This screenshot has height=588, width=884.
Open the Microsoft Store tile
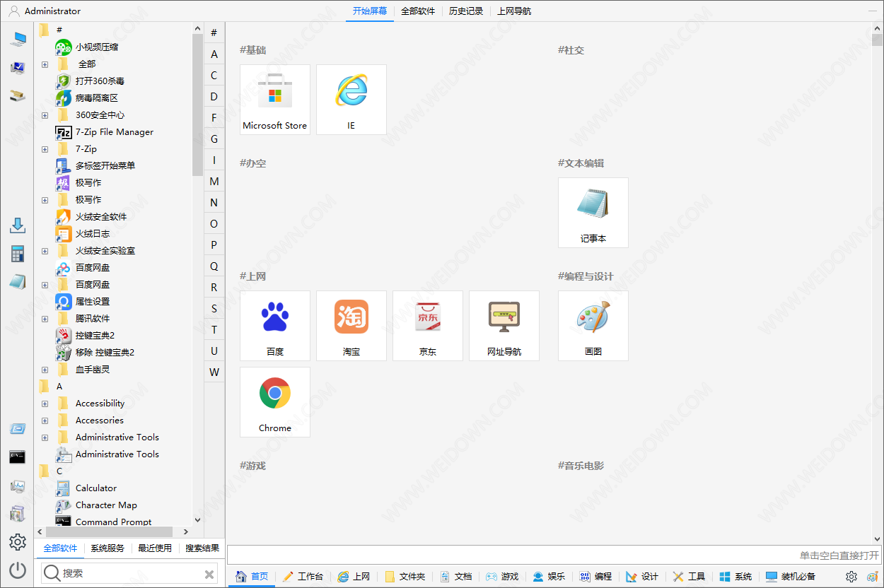(x=275, y=100)
